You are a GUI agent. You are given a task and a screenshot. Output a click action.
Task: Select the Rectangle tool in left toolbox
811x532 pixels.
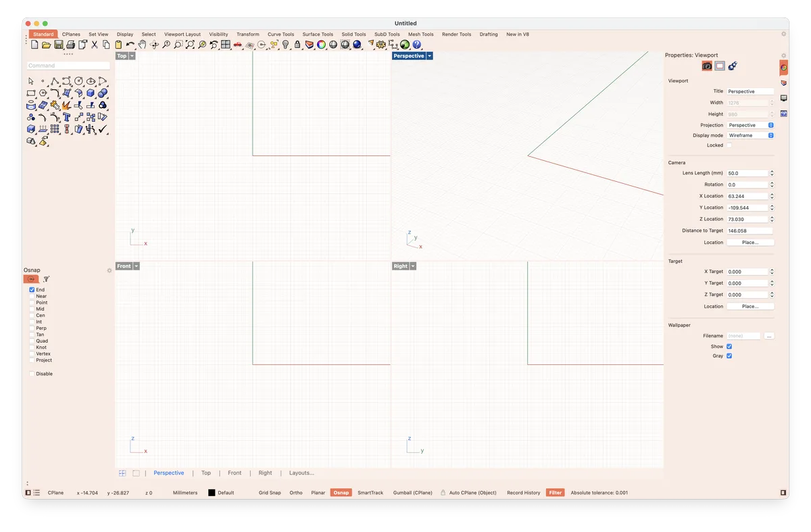30,93
